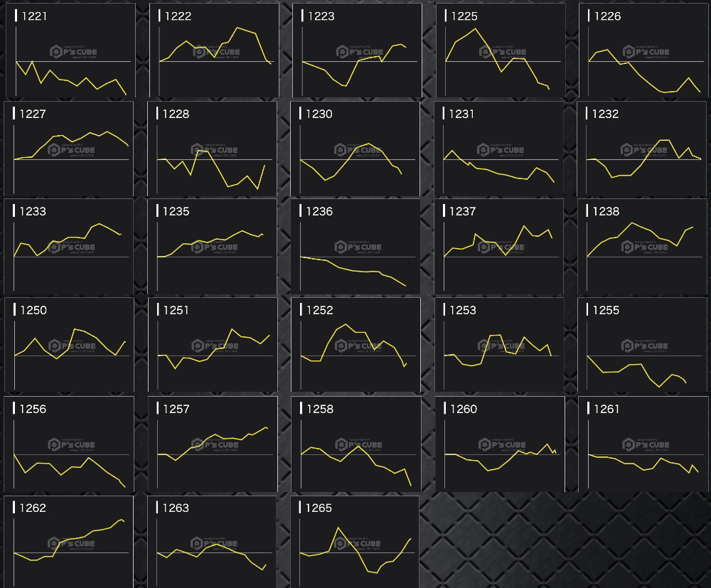The height and width of the screenshot is (588, 711).
Task: View the graph card numbered 1230
Action: click(355, 148)
